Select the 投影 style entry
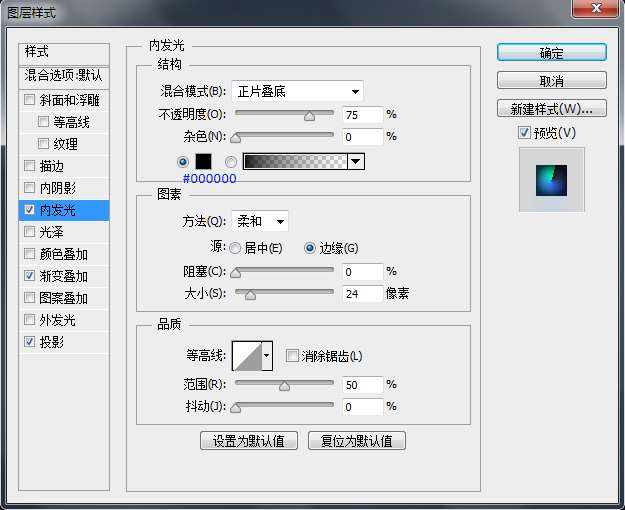The image size is (625, 510). pos(64,342)
